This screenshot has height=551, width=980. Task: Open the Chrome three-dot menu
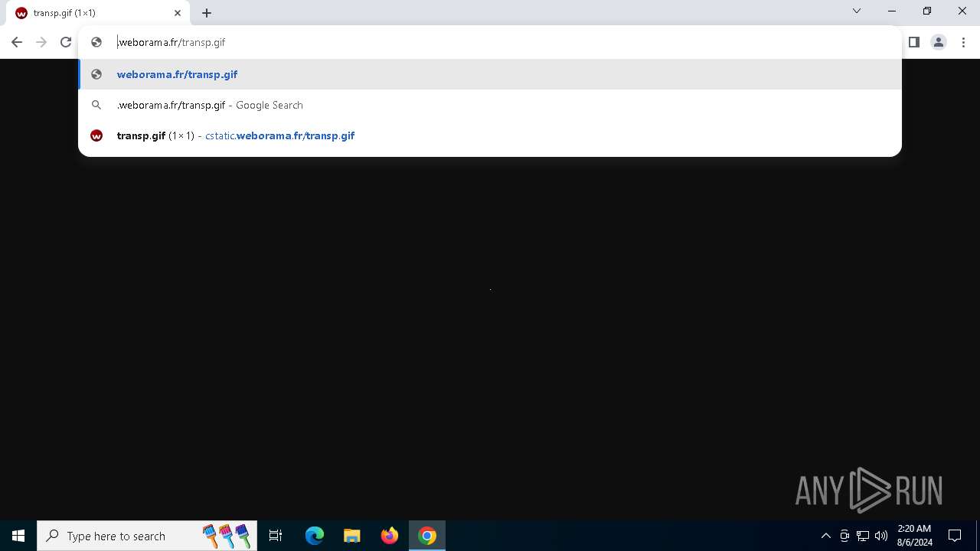click(963, 42)
